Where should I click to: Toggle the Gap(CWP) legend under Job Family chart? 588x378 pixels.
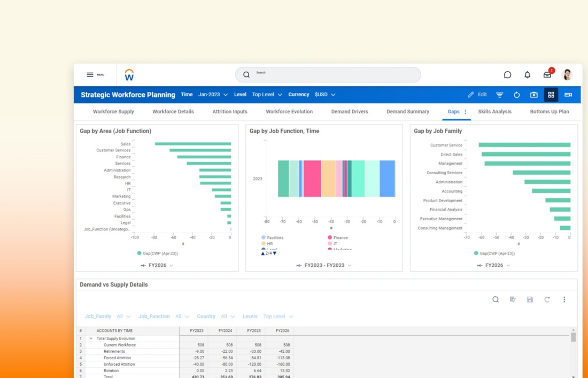pos(493,253)
